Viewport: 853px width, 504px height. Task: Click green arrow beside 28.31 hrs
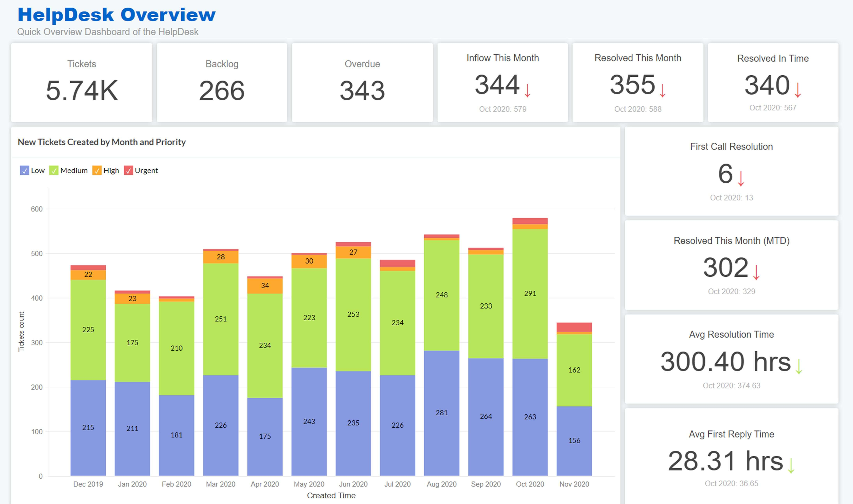[x=791, y=466]
